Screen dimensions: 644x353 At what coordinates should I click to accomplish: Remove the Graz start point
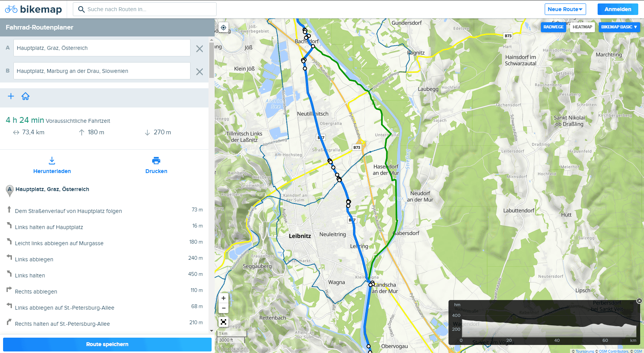(199, 49)
